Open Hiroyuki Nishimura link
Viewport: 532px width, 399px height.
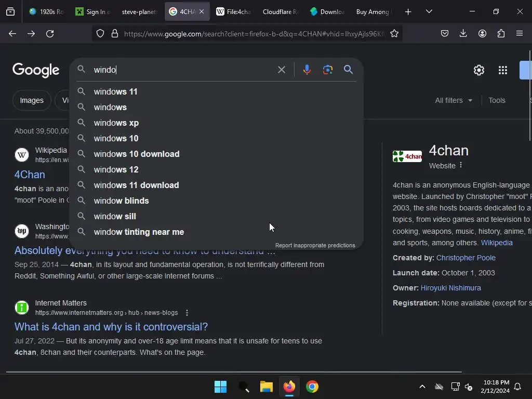point(450,288)
